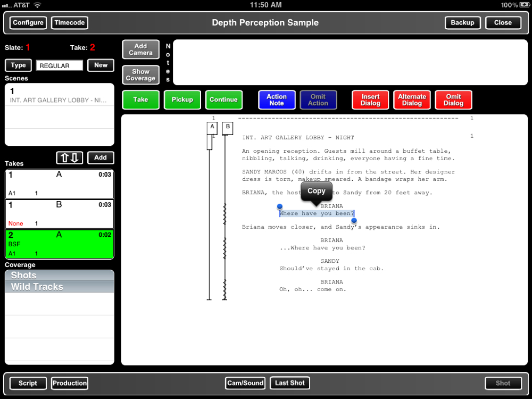Tap the Alternate Dialog button
This screenshot has height=399, width=532.
pyautogui.click(x=412, y=100)
